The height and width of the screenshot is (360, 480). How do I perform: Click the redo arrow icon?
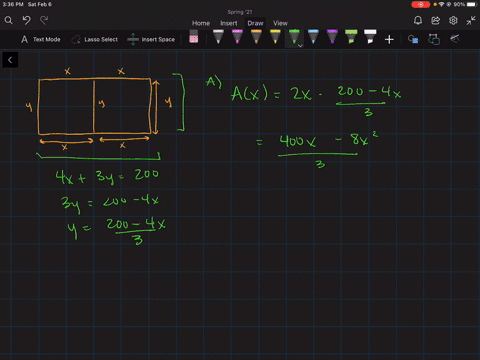[44, 20]
